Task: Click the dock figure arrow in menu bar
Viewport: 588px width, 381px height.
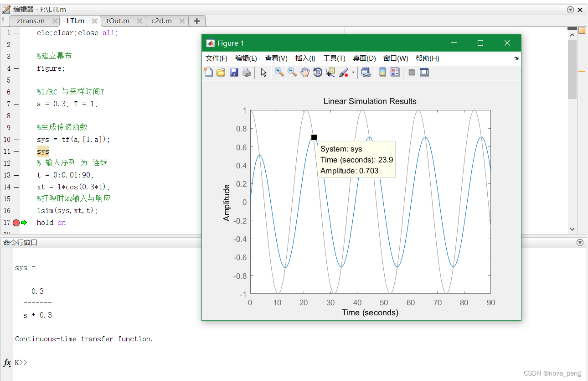Action: pyautogui.click(x=516, y=58)
